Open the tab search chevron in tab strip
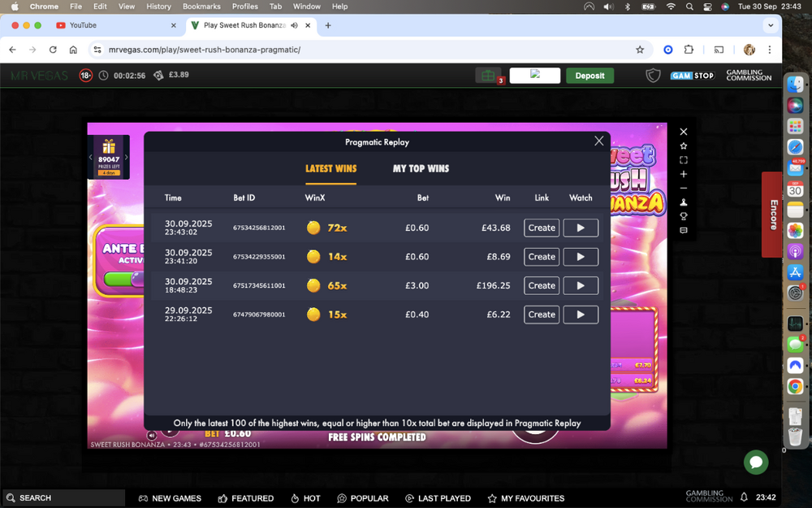The image size is (812, 508). pos(771,25)
